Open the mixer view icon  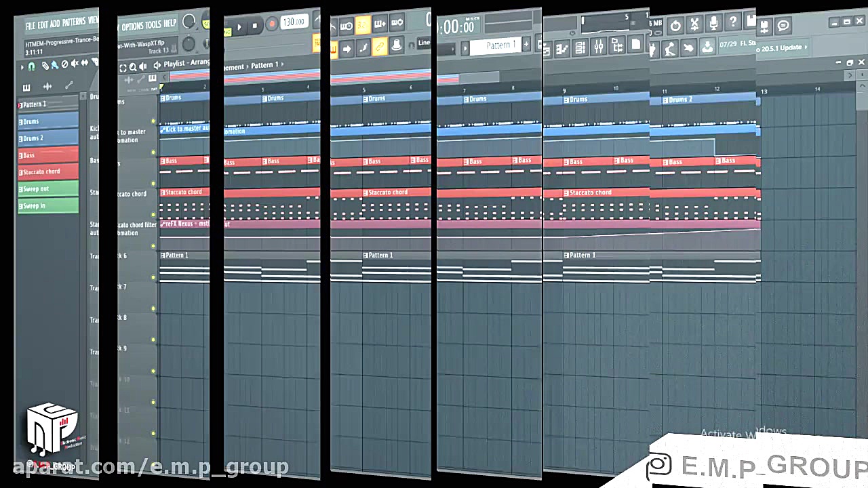(599, 47)
